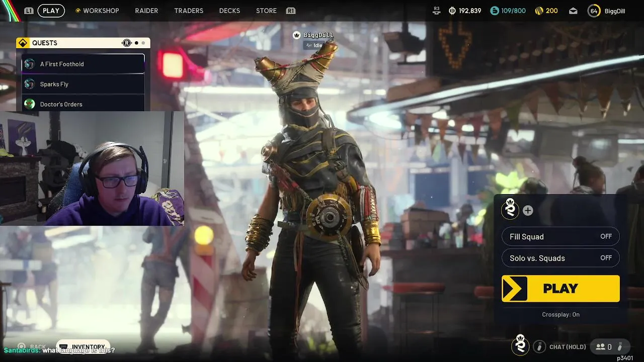
Task: Click the BACK label at bottom left
Action: pos(38,347)
